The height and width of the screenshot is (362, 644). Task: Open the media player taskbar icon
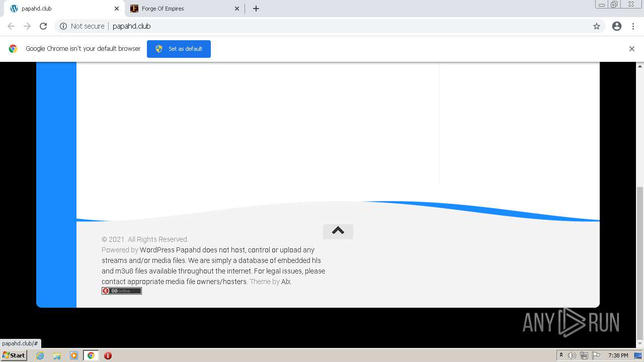click(x=74, y=355)
